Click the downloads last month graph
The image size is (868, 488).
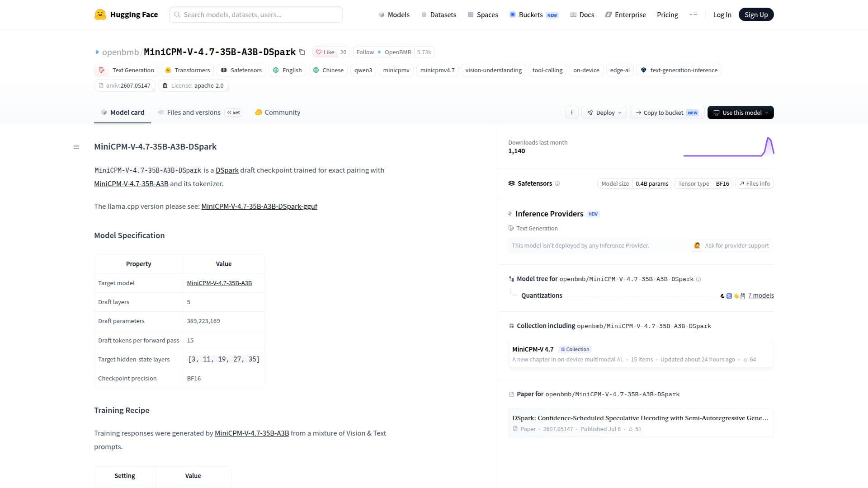pos(729,147)
